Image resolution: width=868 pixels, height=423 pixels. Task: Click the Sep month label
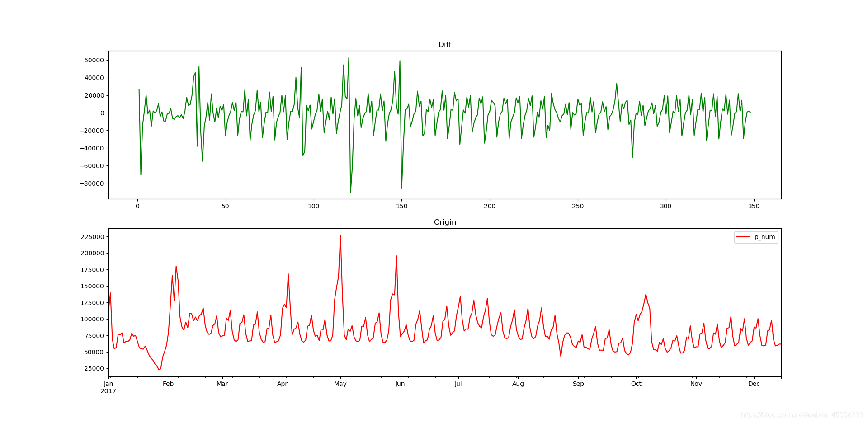tap(578, 384)
